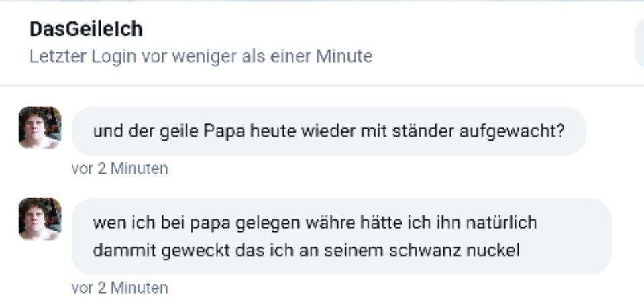Click the word 'geweckt' in second message
The image size is (644, 303).
tap(196, 251)
